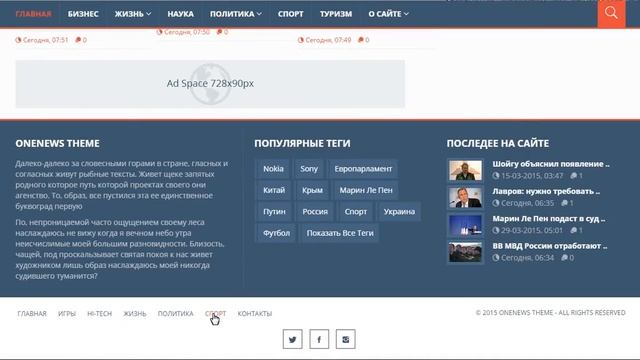Click the clock icon beside Сегодня, 07:49
This screenshot has width=640, height=360.
pos(301,40)
